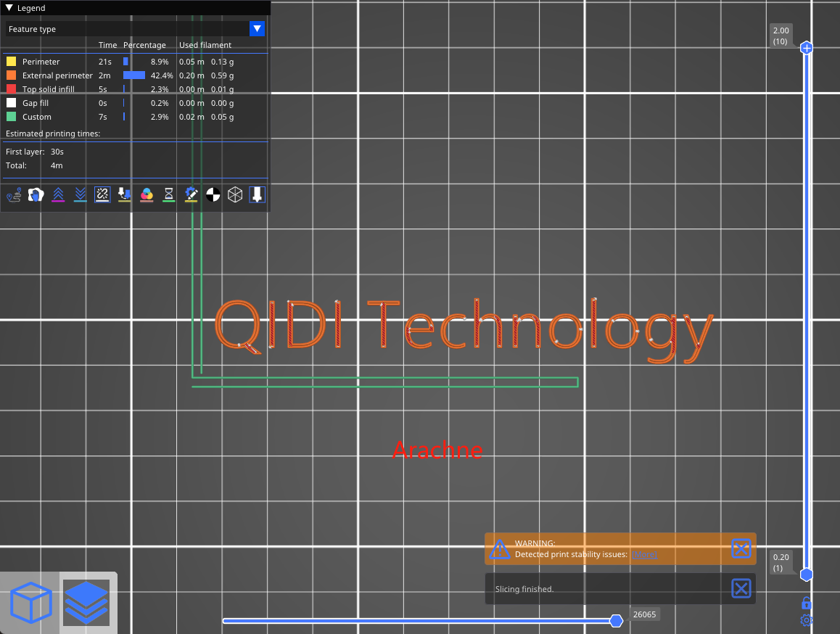Viewport: 840px width, 634px height.
Task: Toggle color changes icon
Action: pos(147,194)
